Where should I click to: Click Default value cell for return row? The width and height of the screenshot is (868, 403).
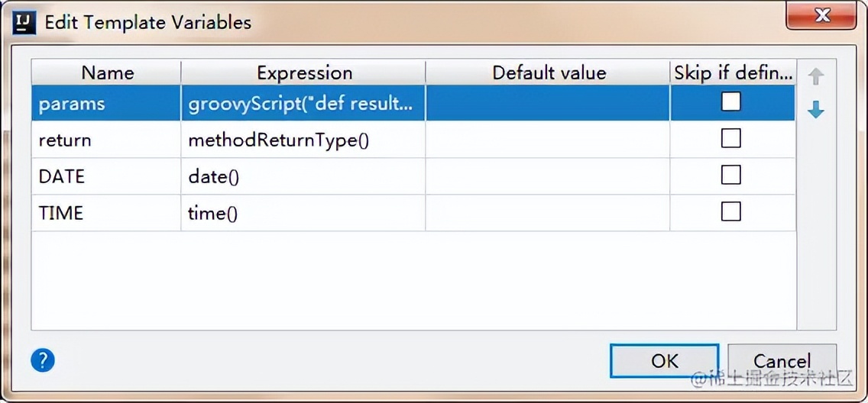tap(547, 140)
